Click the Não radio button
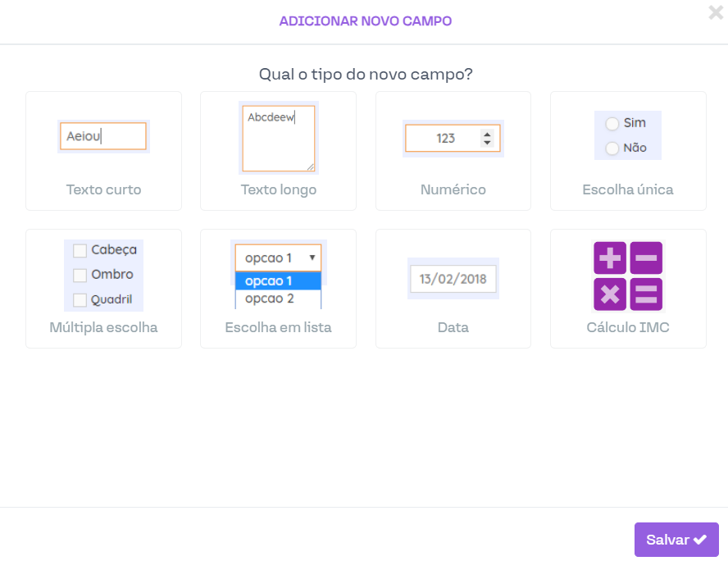Viewport: 728px width, 570px height. (612, 148)
